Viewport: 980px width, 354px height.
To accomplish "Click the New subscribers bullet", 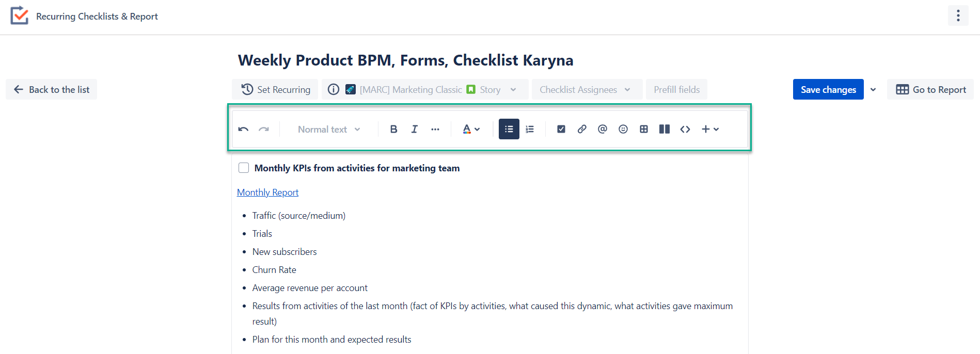I will tap(284, 252).
